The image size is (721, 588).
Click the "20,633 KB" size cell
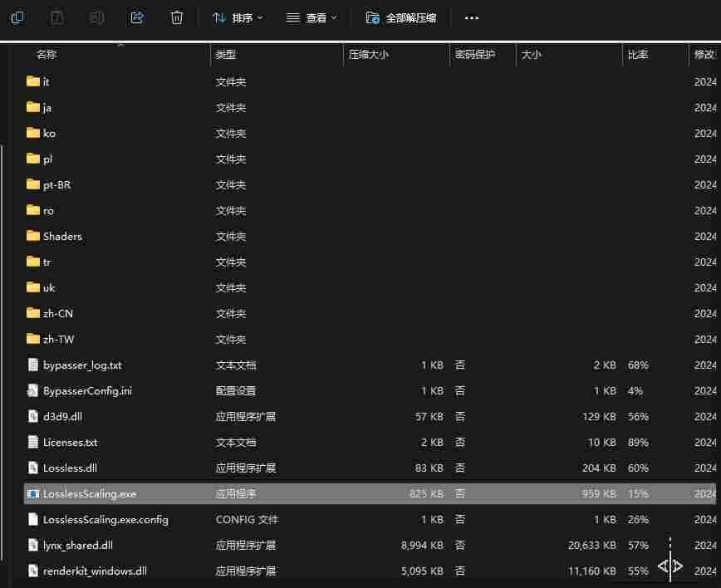[591, 546]
